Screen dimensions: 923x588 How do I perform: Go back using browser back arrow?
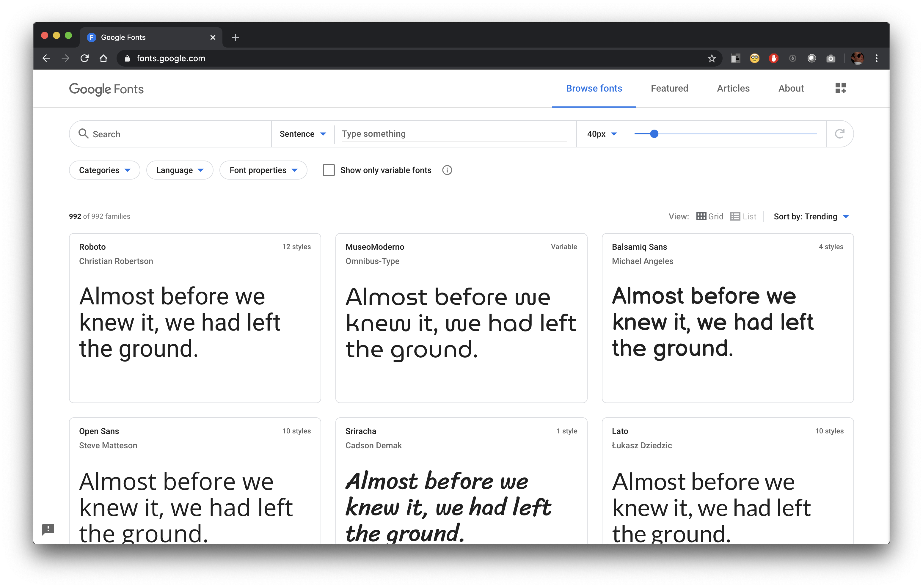click(x=46, y=58)
